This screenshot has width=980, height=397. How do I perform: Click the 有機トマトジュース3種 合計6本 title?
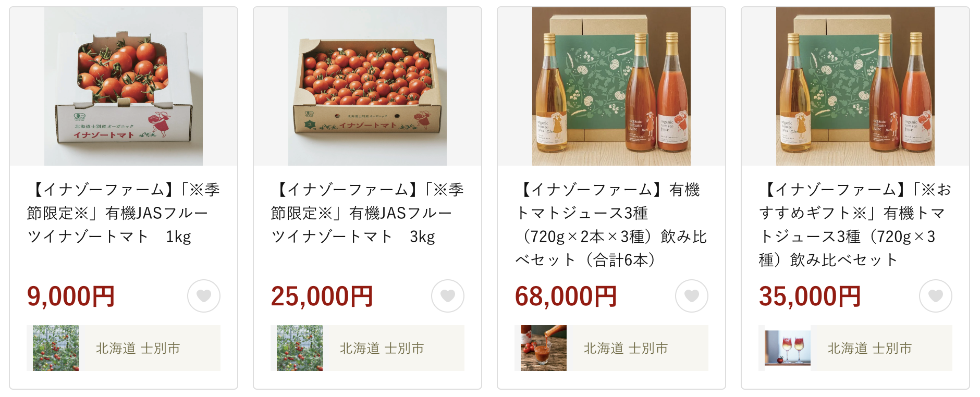(611, 225)
